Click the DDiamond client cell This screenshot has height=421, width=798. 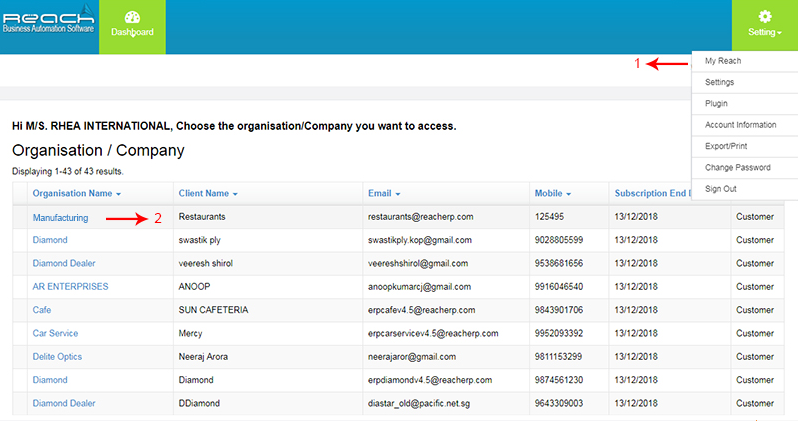click(x=199, y=403)
